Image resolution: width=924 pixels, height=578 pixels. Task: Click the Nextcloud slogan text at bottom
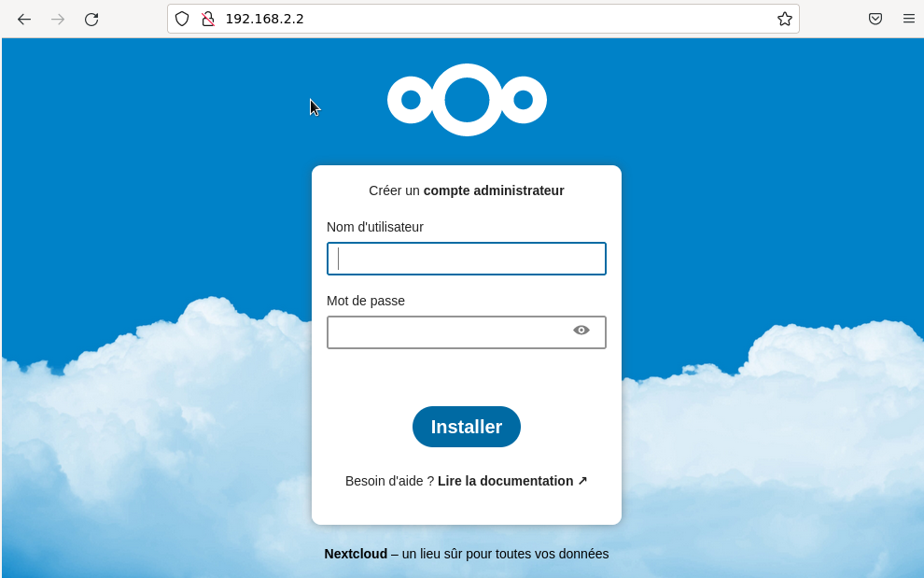[x=466, y=554]
